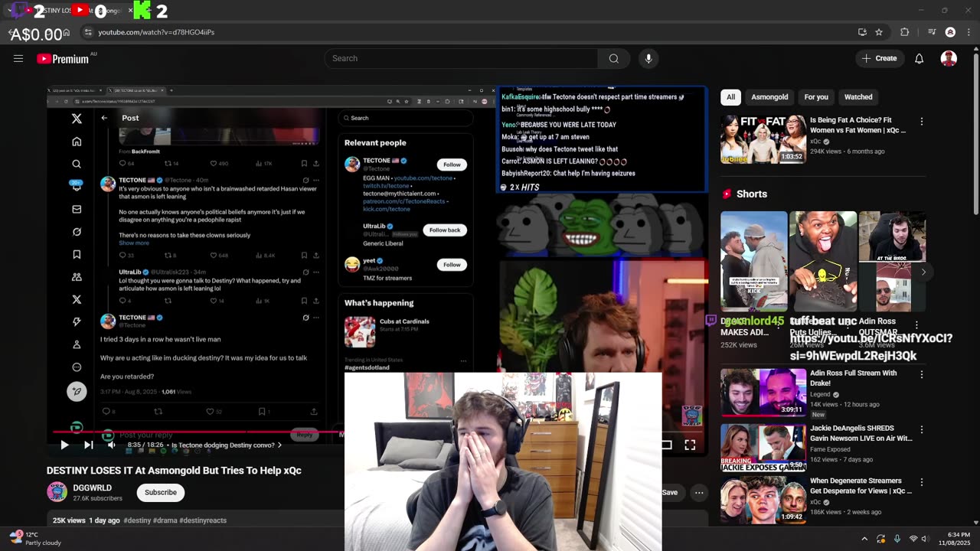Open the weather widget on the taskbar

pos(35,539)
